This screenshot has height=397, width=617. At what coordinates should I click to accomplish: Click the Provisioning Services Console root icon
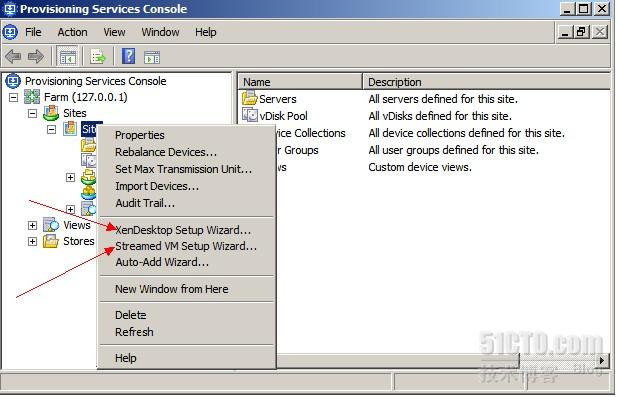13,81
